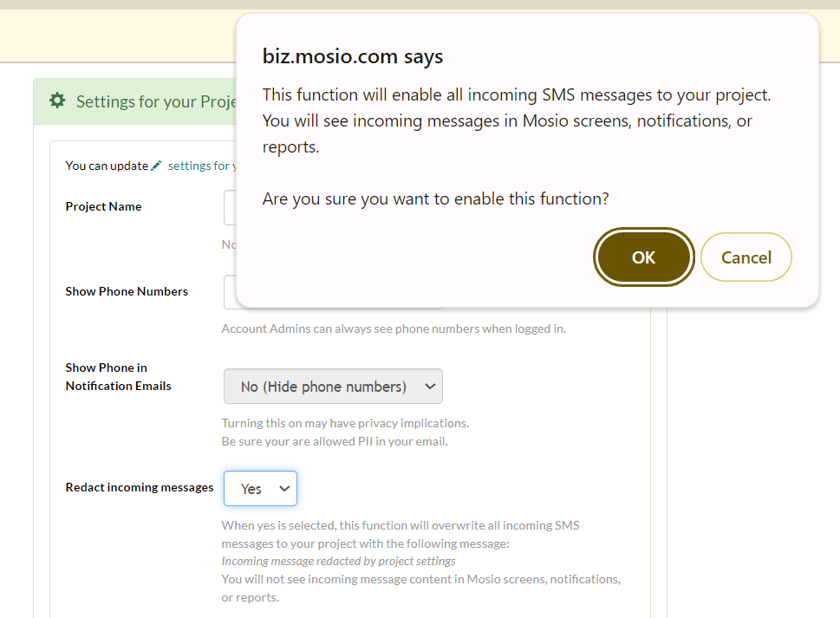
Task: Click the chevron on the hide phone numbers dropdown
Action: point(431,386)
